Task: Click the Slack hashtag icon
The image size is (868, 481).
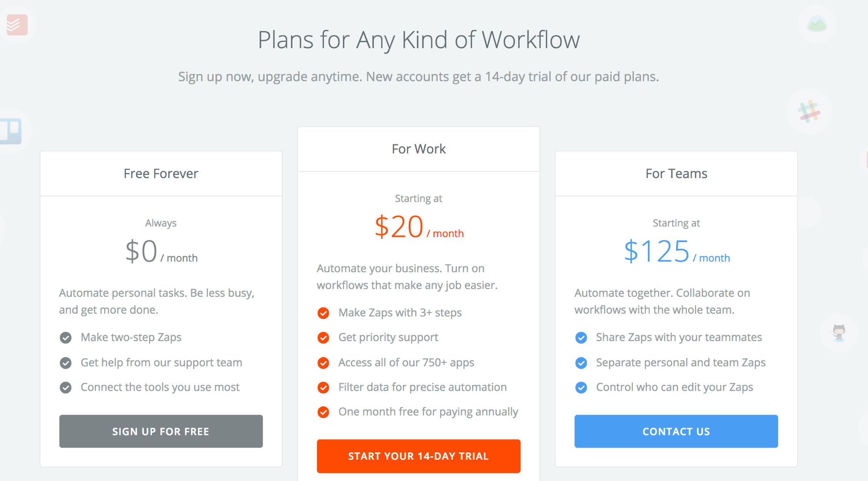Action: tap(809, 112)
